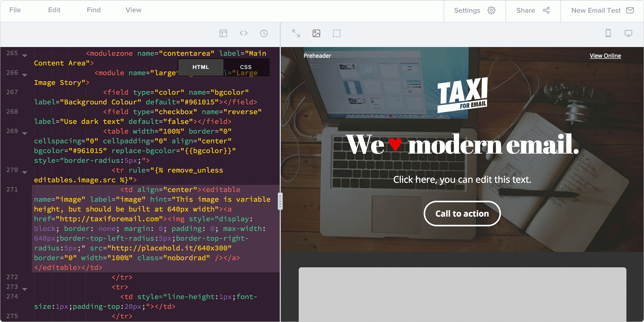Switch to mobile preview icon

[x=608, y=33]
